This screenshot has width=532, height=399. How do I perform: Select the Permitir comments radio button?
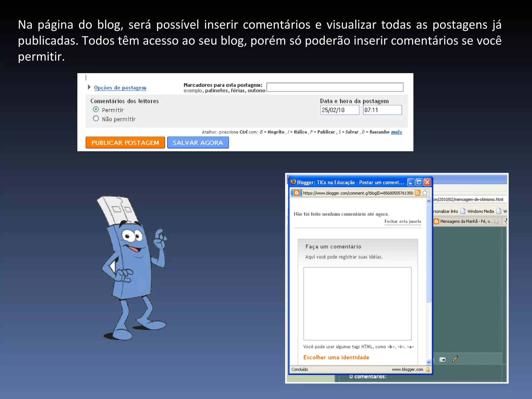pos(96,109)
